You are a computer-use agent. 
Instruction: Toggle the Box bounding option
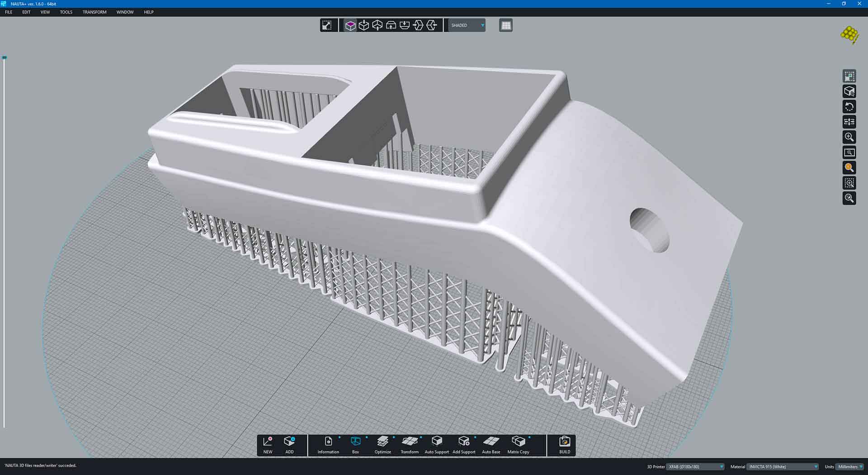pos(355,445)
